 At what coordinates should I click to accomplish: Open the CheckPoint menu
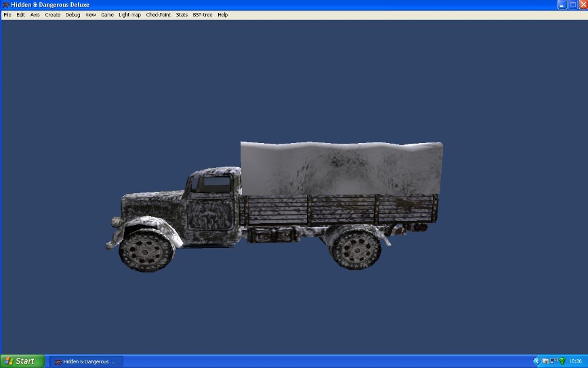tap(158, 15)
